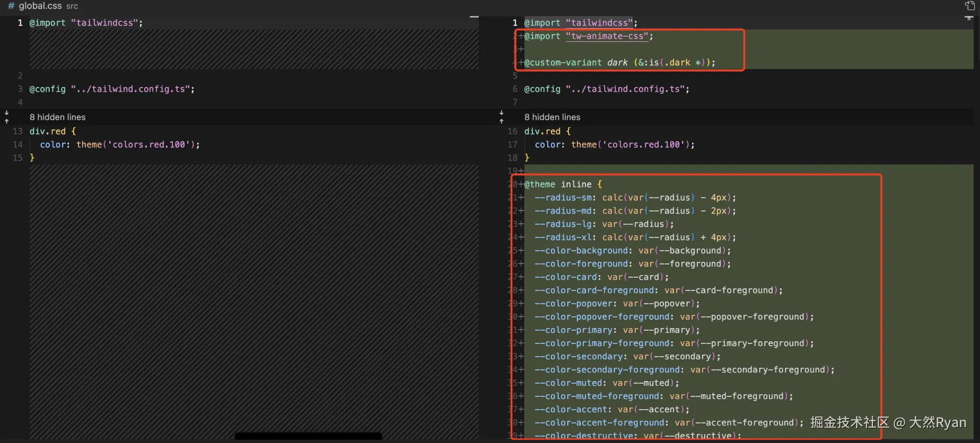Click the --color-card-foreground declaration
Image resolution: width=980 pixels, height=443 pixels.
click(659, 290)
